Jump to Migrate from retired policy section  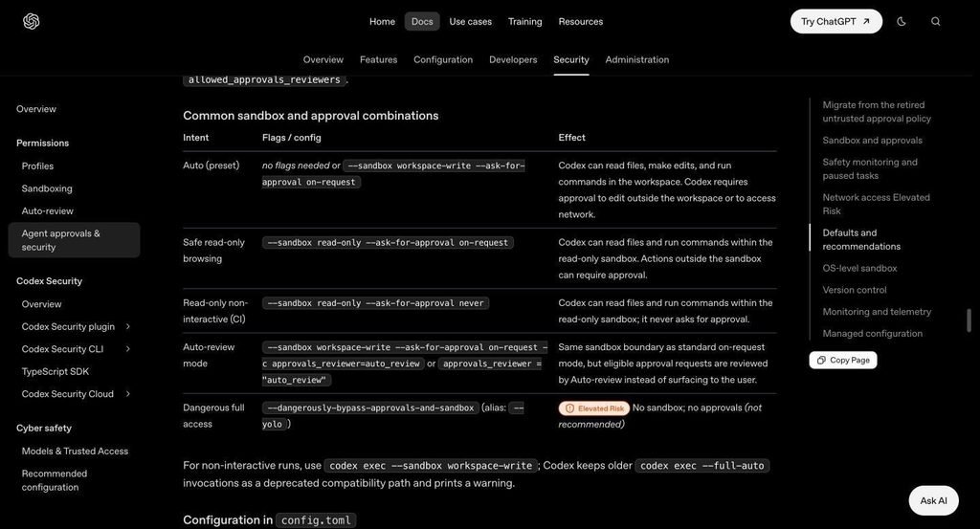pyautogui.click(x=877, y=112)
